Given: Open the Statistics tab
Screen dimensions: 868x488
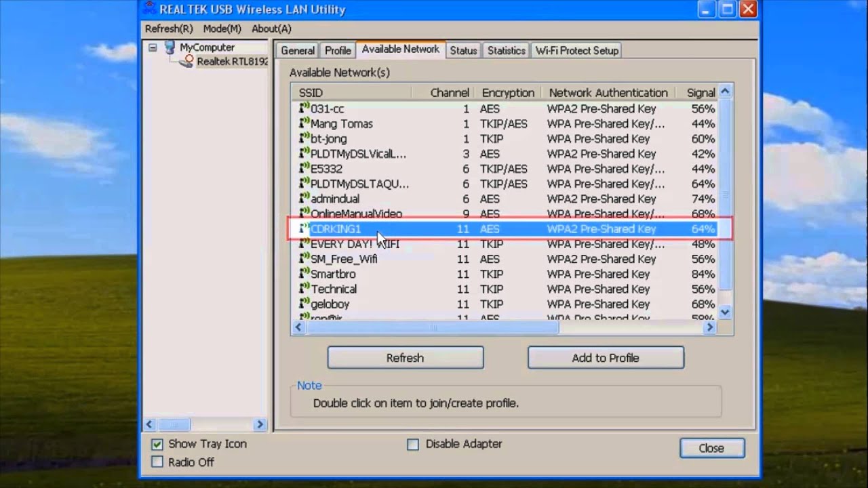Looking at the screenshot, I should [507, 51].
